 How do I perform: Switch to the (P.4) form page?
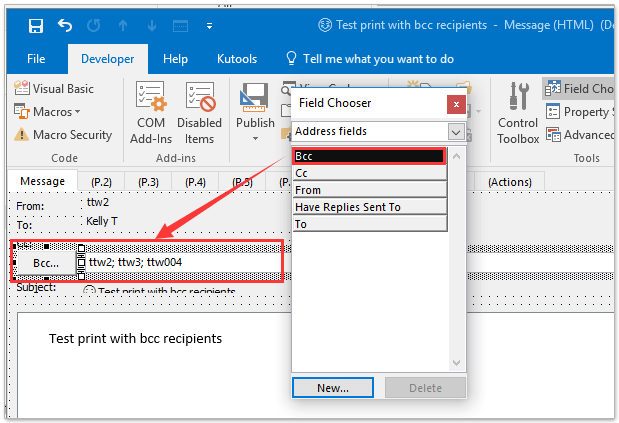tap(195, 182)
